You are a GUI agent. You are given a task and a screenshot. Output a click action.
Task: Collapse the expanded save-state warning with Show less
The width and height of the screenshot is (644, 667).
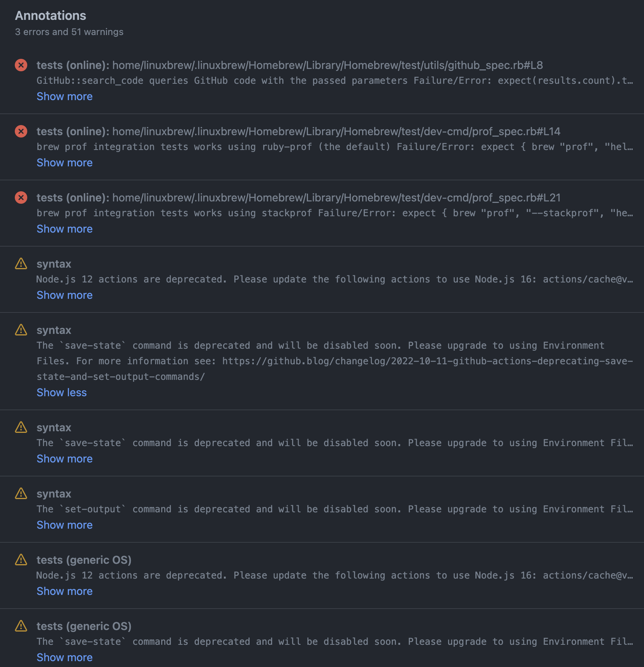[x=62, y=392]
